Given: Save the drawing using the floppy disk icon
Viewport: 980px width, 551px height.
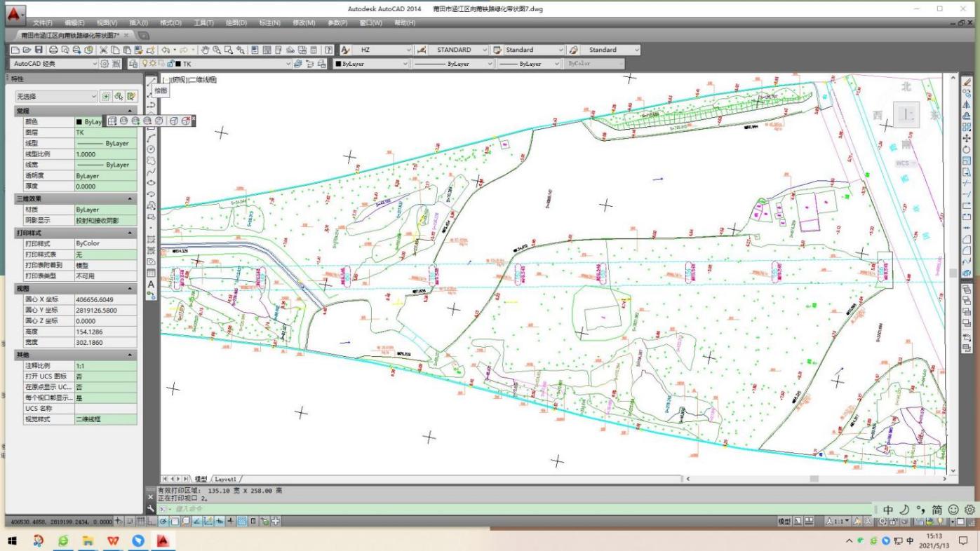Looking at the screenshot, I should pyautogui.click(x=39, y=50).
